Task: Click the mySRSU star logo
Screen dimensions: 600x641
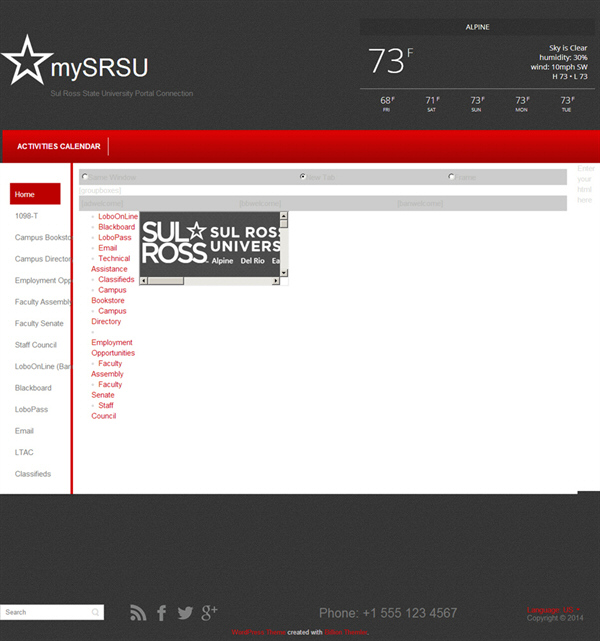Action: pyautogui.click(x=26, y=61)
